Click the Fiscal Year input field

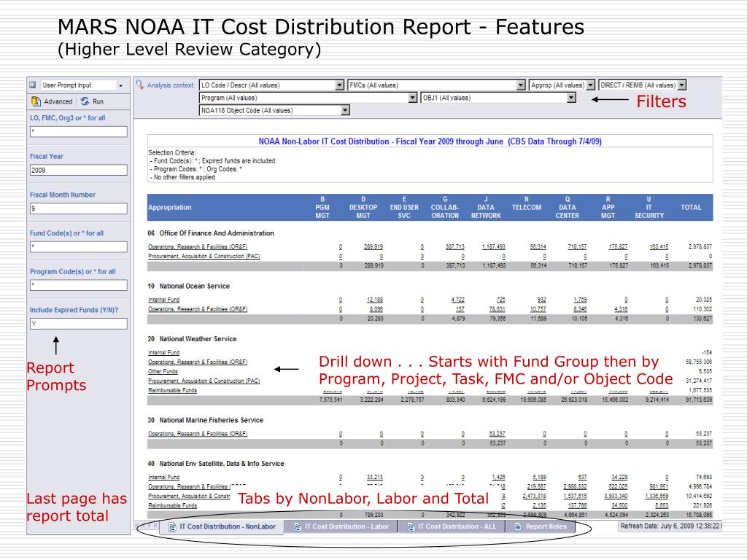pyautogui.click(x=79, y=170)
